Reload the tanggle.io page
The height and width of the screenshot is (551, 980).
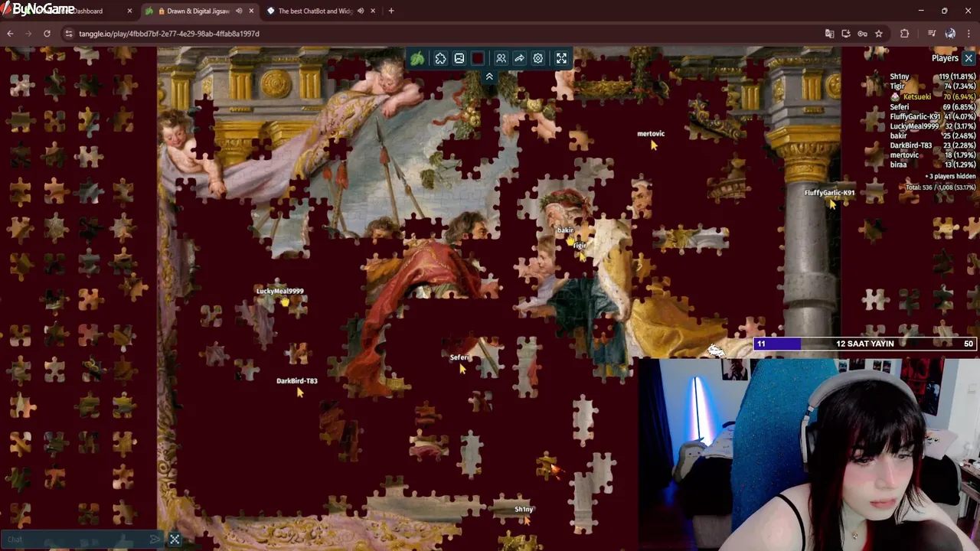(x=47, y=34)
